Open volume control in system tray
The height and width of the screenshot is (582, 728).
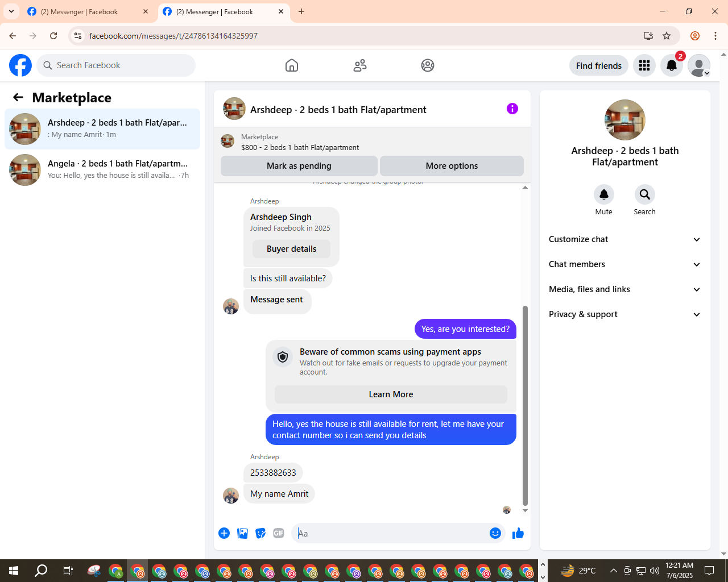point(655,571)
